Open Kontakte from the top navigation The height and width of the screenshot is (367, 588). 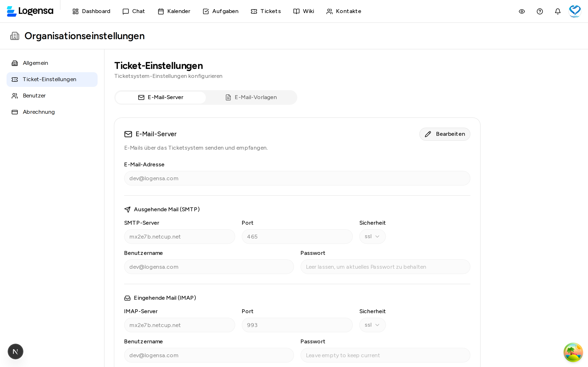343,11
